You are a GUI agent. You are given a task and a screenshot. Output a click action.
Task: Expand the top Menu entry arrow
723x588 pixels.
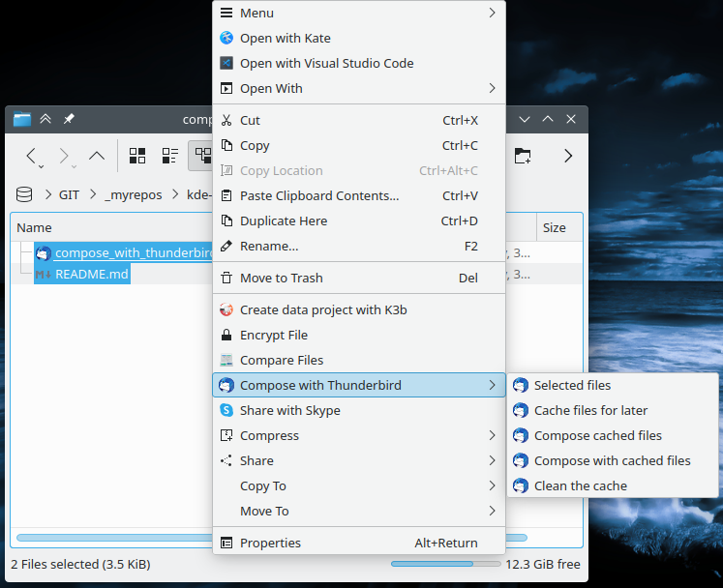click(492, 13)
